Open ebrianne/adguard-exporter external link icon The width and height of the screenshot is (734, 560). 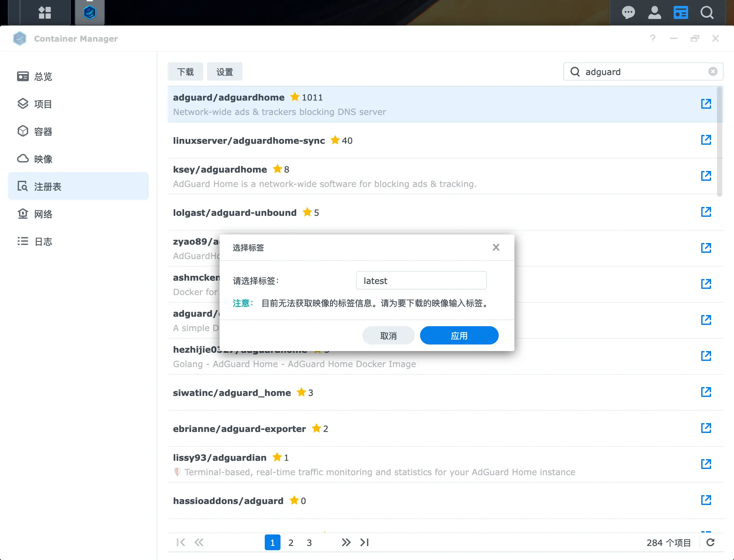click(706, 428)
